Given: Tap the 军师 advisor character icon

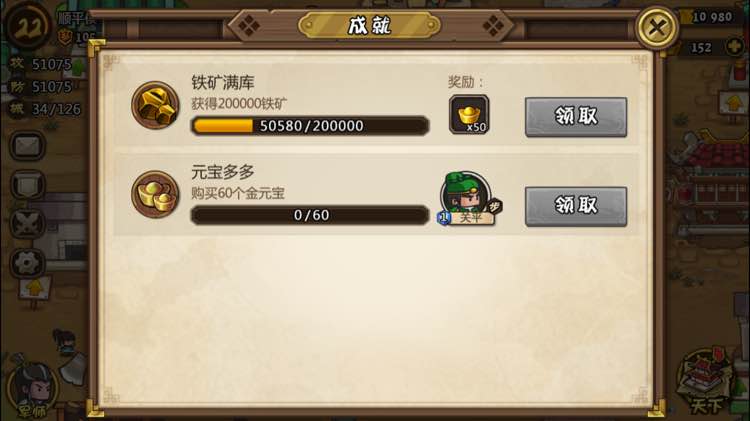Looking at the screenshot, I should (32, 390).
